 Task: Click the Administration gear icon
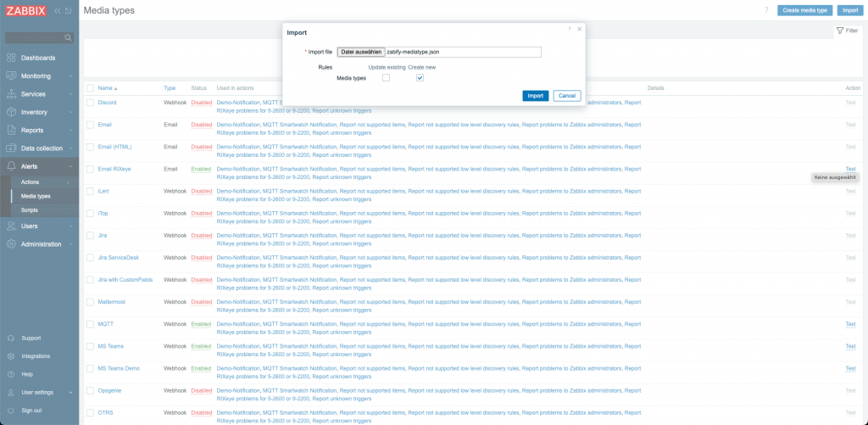(x=11, y=244)
